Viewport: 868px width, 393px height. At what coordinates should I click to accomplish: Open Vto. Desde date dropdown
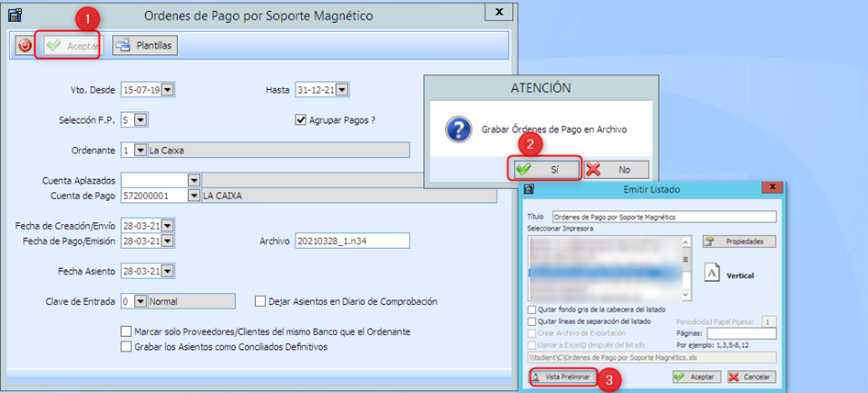coord(168,89)
